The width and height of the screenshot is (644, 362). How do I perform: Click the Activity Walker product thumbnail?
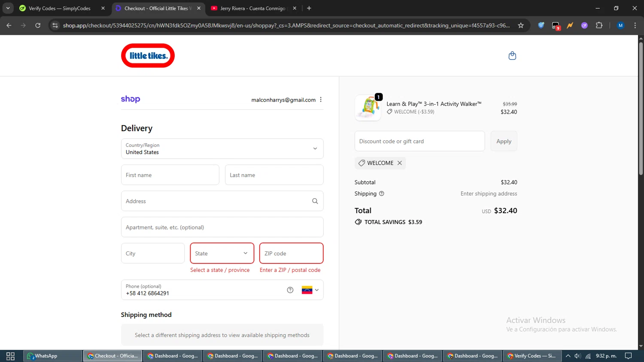pyautogui.click(x=368, y=108)
